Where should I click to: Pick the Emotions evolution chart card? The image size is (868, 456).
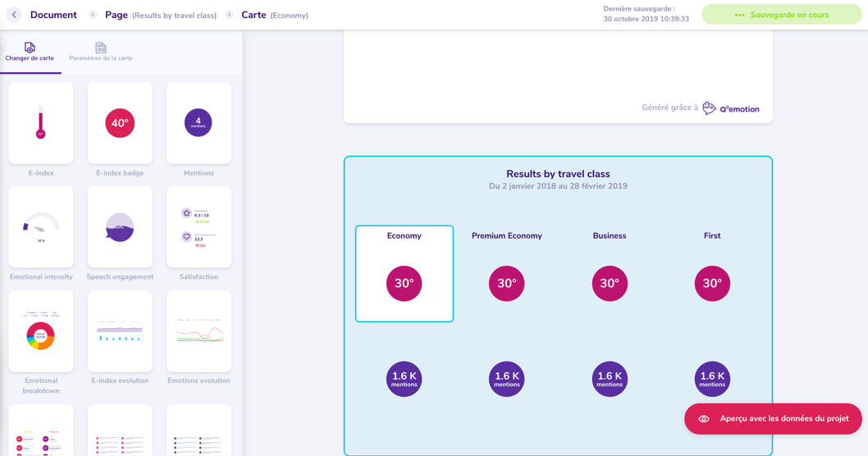199,331
